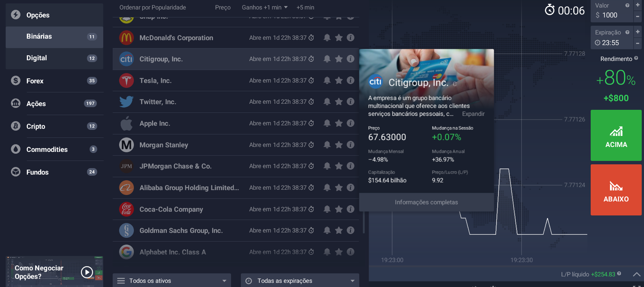Edit the Valor $ 1000 field

pyautogui.click(x=611, y=11)
